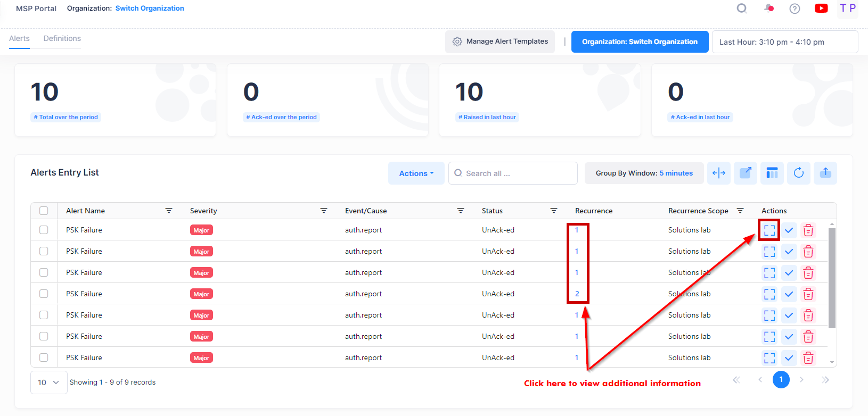
Task: Open the YouTube icon in the header
Action: click(x=821, y=9)
